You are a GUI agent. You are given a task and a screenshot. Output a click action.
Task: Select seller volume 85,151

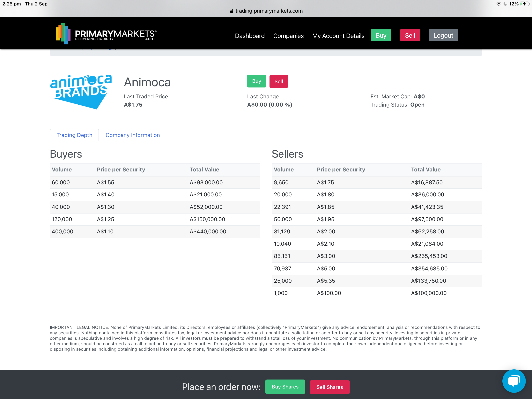[282, 256]
